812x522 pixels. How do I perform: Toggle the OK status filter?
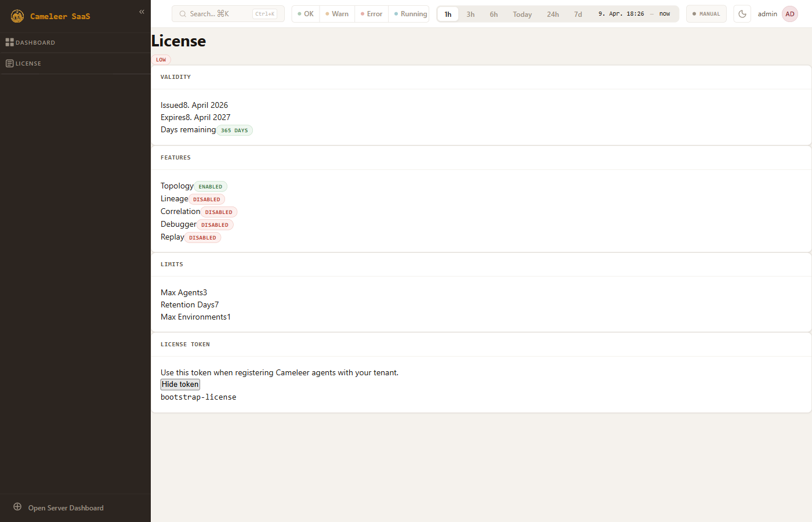(x=306, y=14)
